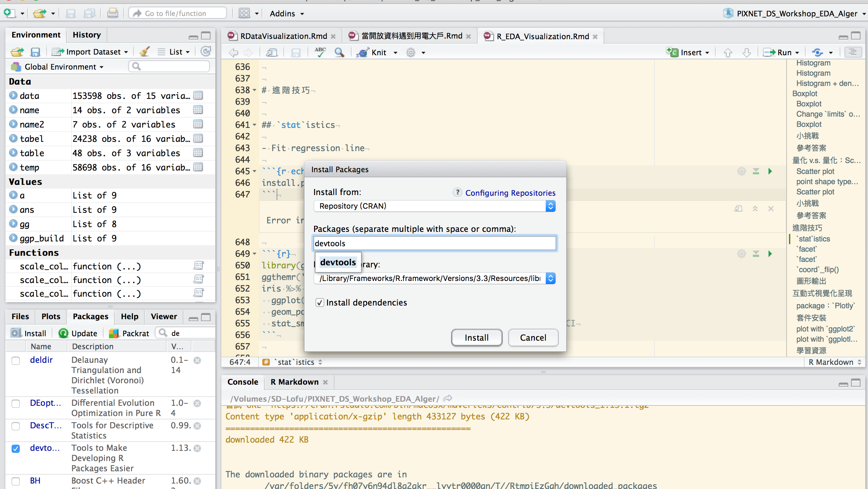Click Install in Packages pane toolbar
This screenshot has width=868, height=489.
click(x=29, y=333)
